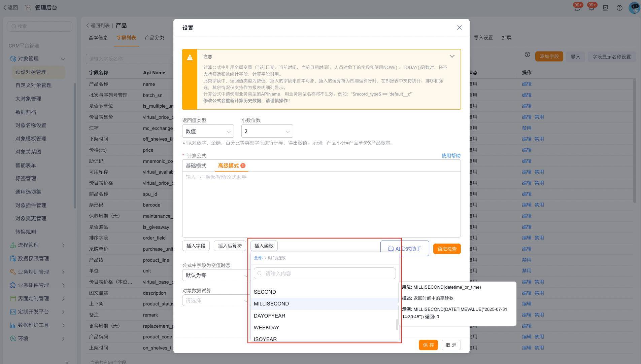Collapse the 注意 notice panel
The image size is (641, 364).
tap(452, 57)
